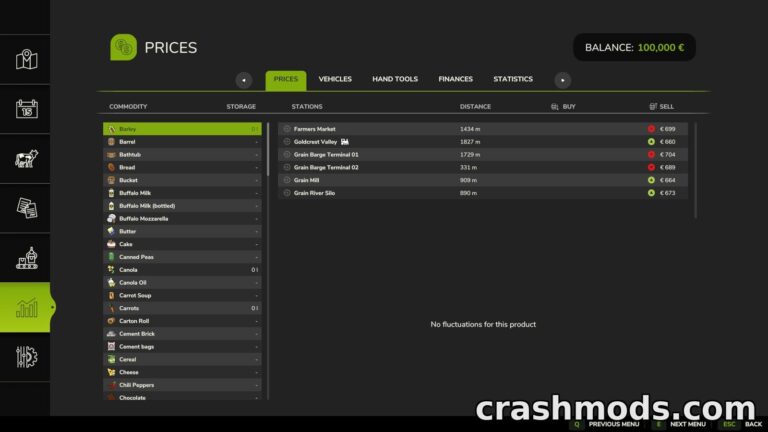Open the calendar sidebar icon
The image size is (768, 432).
(26, 109)
